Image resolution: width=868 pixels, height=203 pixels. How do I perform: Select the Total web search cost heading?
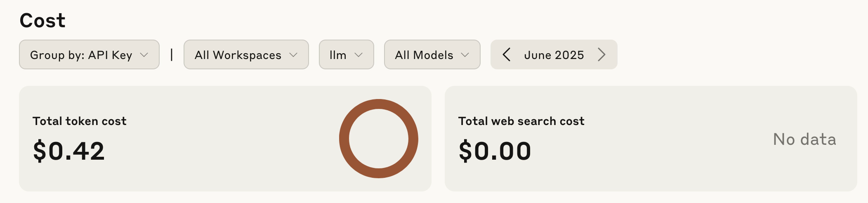pyautogui.click(x=521, y=121)
